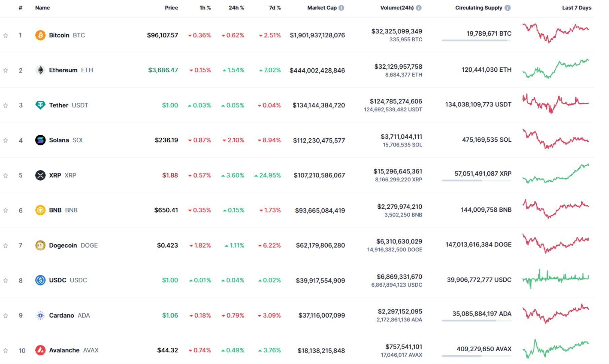Click the Solana coin logo
Screen dimensions: 609x364
tap(40, 140)
